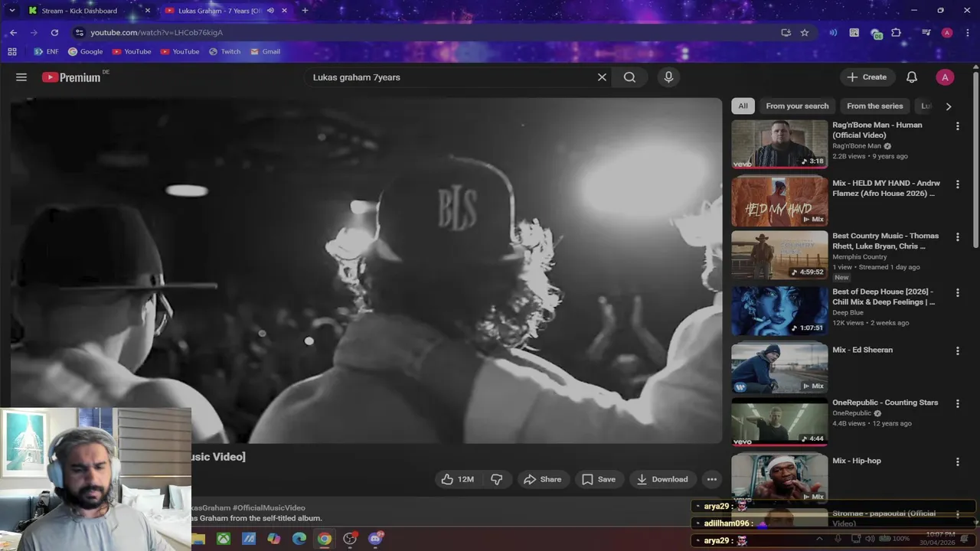Go to YouTube Premium home logo
Viewport: 980px width, 551px height.
point(71,77)
